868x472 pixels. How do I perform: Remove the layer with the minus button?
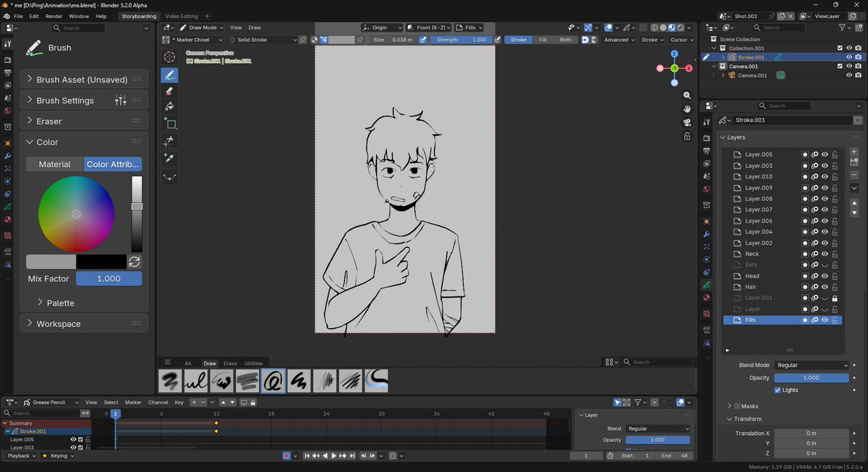[854, 175]
